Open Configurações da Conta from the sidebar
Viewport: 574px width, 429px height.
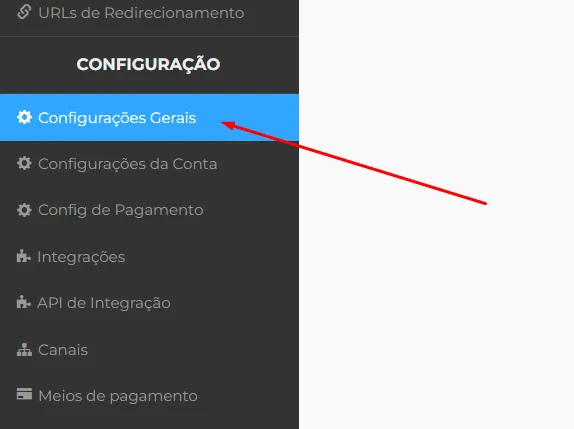point(128,164)
